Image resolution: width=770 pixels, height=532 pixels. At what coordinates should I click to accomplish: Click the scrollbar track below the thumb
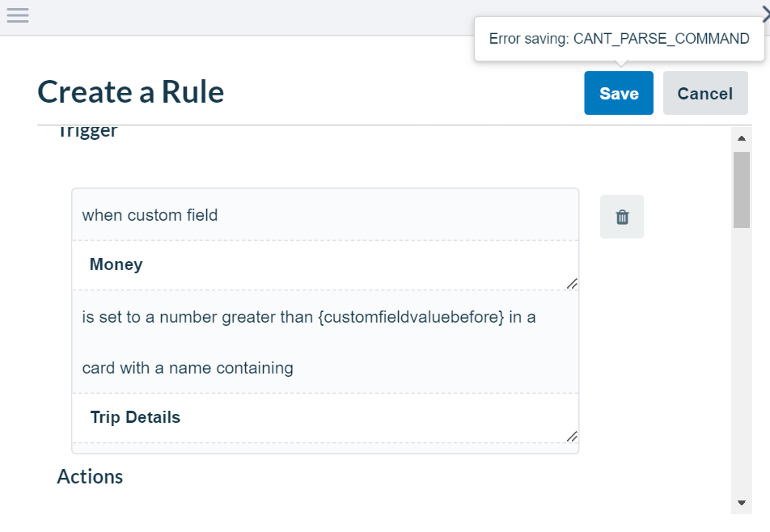pyautogui.click(x=742, y=361)
